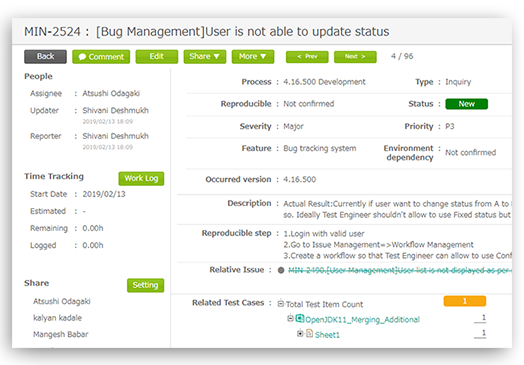
Task: Click the count 1 beside OpenJDK11_Merging_Additional
Action: pyautogui.click(x=483, y=318)
